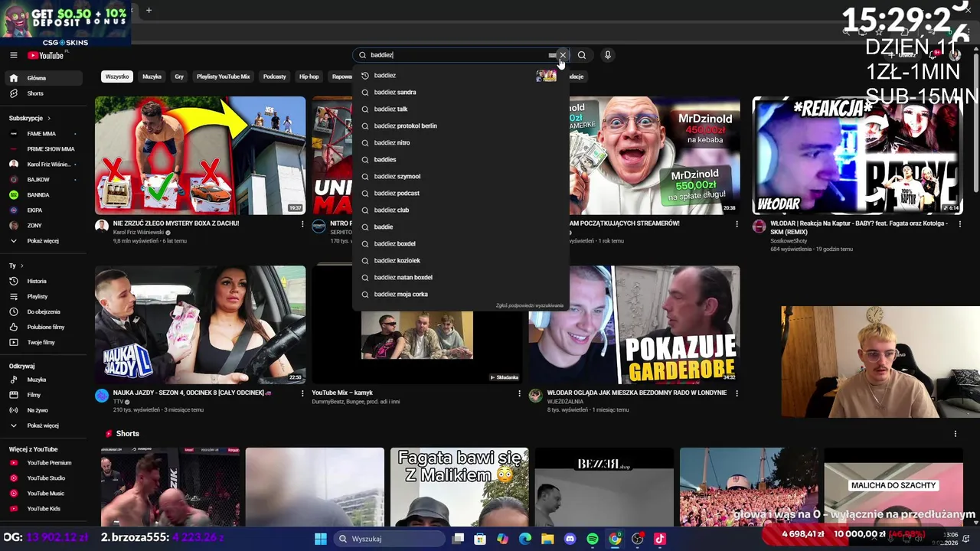Open Mystery Boxa z dachu video thumbnail

click(x=200, y=155)
